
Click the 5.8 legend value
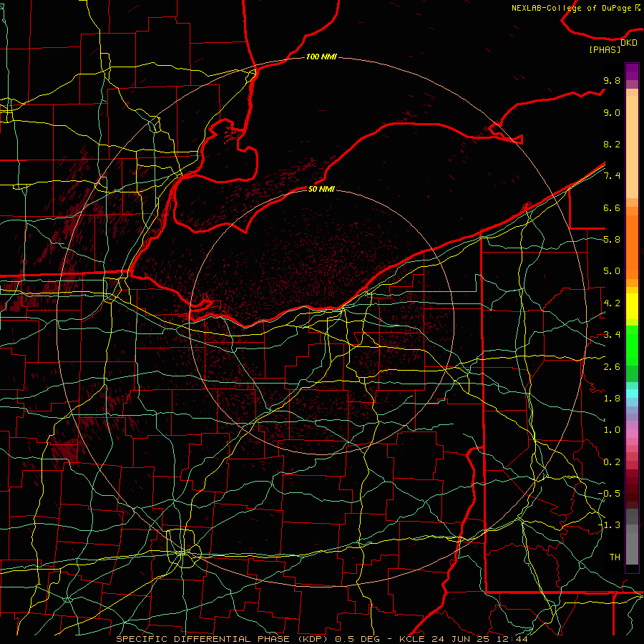click(612, 240)
